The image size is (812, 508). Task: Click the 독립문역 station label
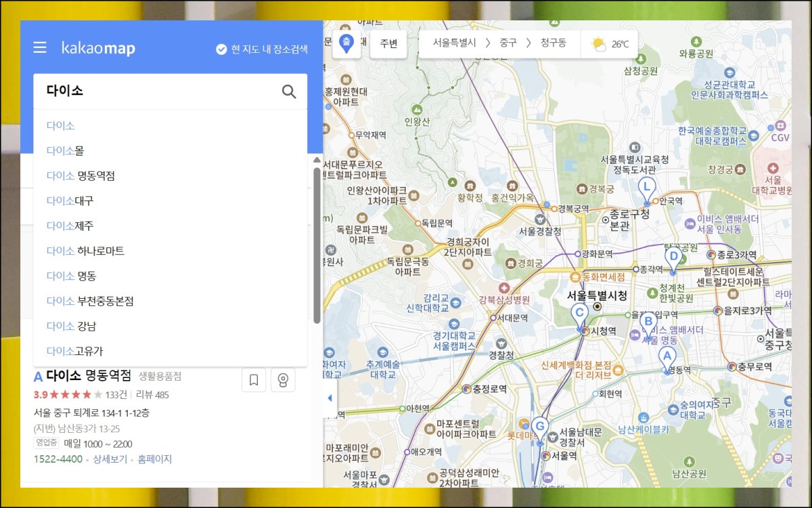coord(436,222)
